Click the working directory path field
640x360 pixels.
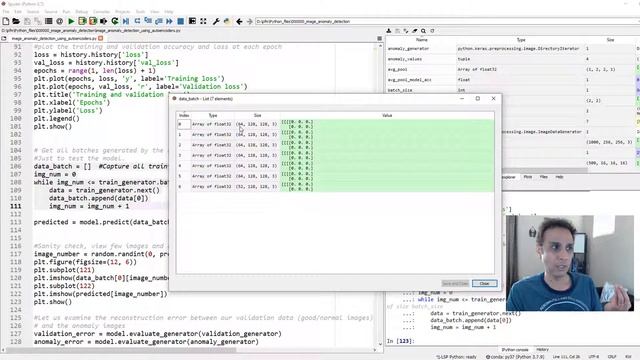(x=447, y=21)
